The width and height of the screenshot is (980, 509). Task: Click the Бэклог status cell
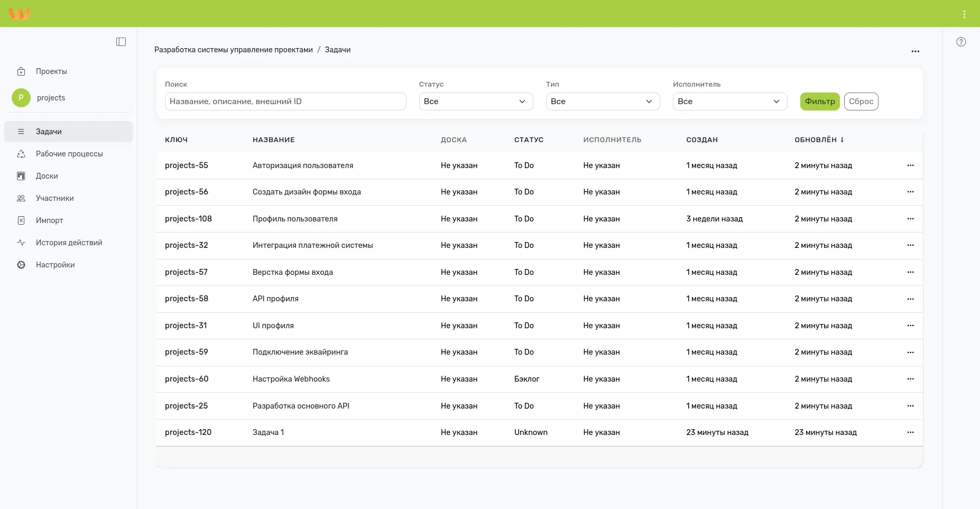tap(527, 379)
